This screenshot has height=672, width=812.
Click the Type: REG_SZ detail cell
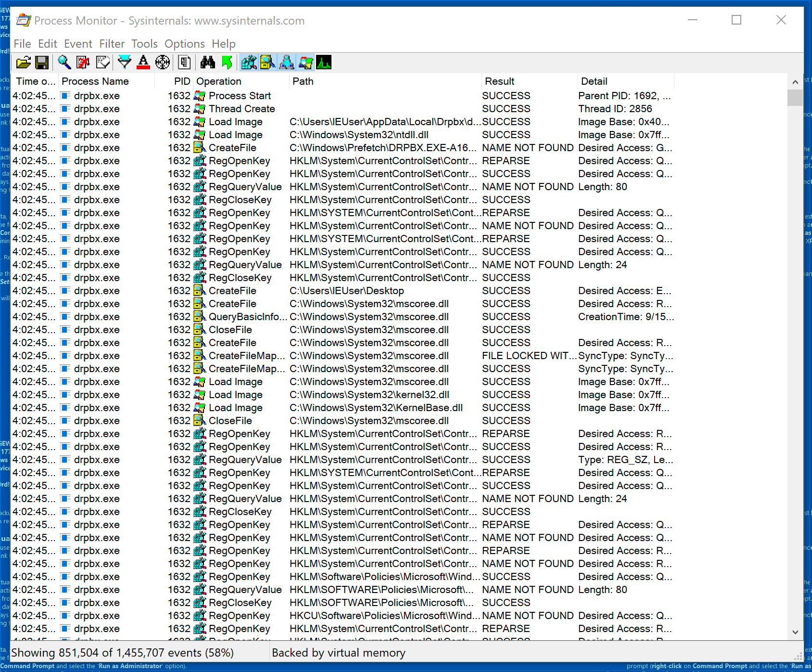coord(625,460)
